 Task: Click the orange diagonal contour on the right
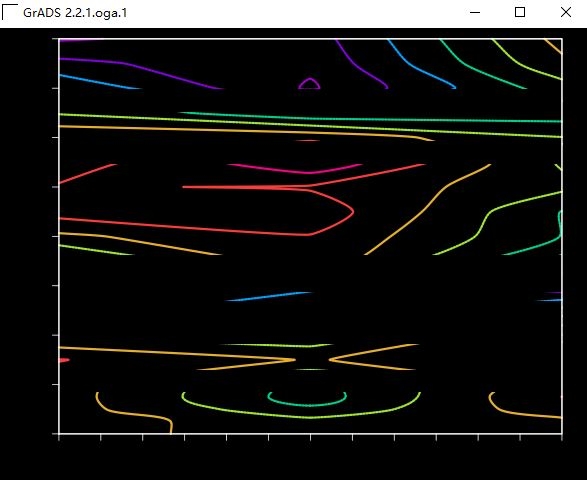click(427, 210)
